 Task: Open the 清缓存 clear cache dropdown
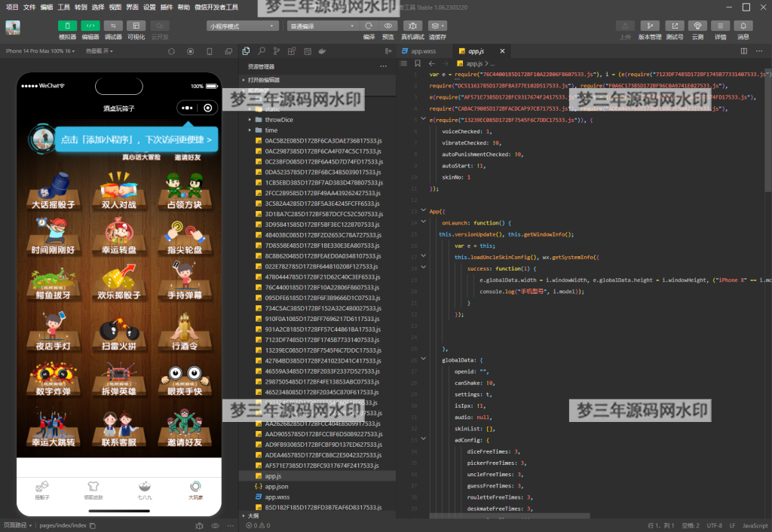(x=437, y=26)
